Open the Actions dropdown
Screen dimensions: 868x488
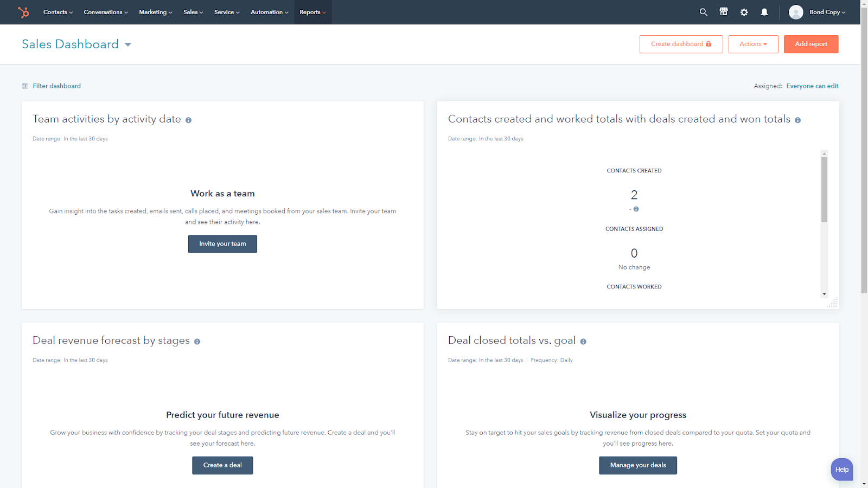click(753, 44)
